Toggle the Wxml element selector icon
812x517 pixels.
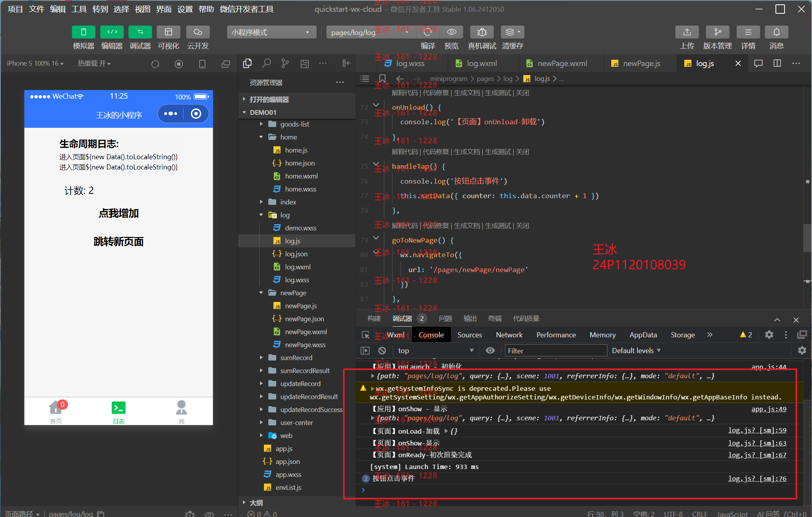point(366,335)
